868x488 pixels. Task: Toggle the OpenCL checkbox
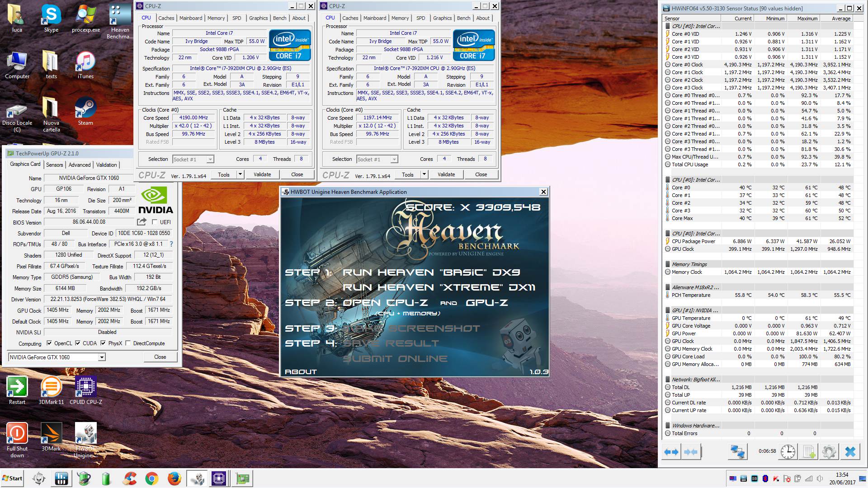[x=49, y=343]
